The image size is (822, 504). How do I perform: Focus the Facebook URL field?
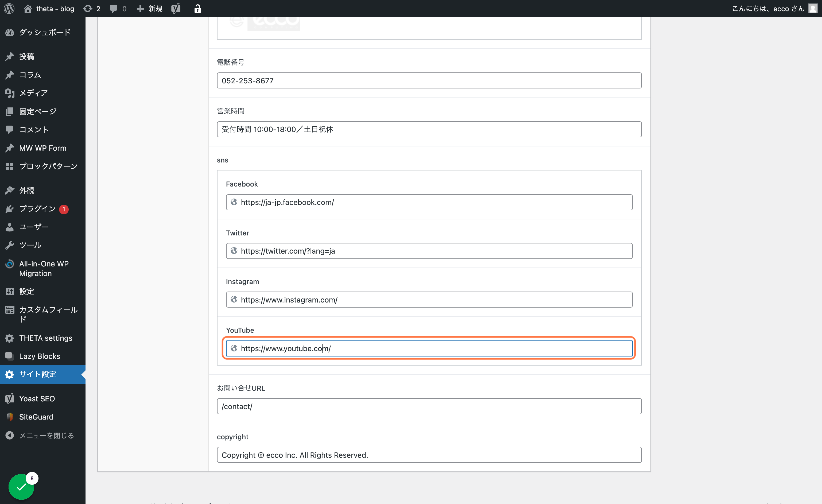[429, 202]
